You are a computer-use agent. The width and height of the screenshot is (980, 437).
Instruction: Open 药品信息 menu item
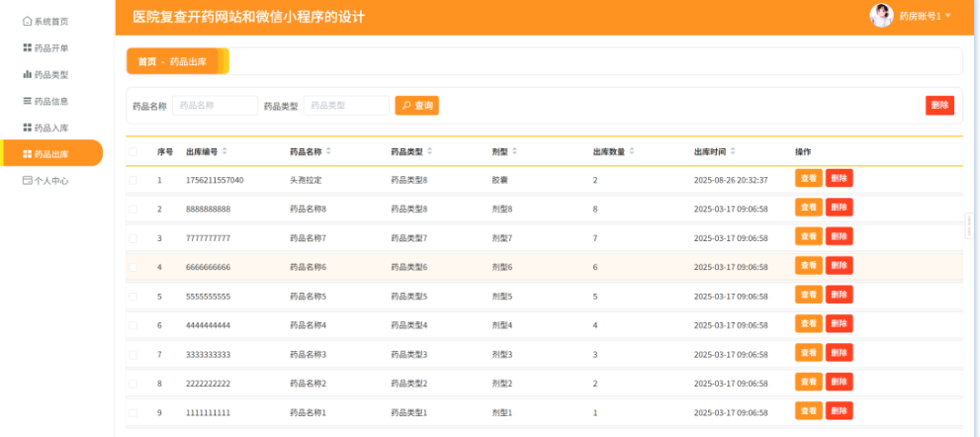[51, 101]
